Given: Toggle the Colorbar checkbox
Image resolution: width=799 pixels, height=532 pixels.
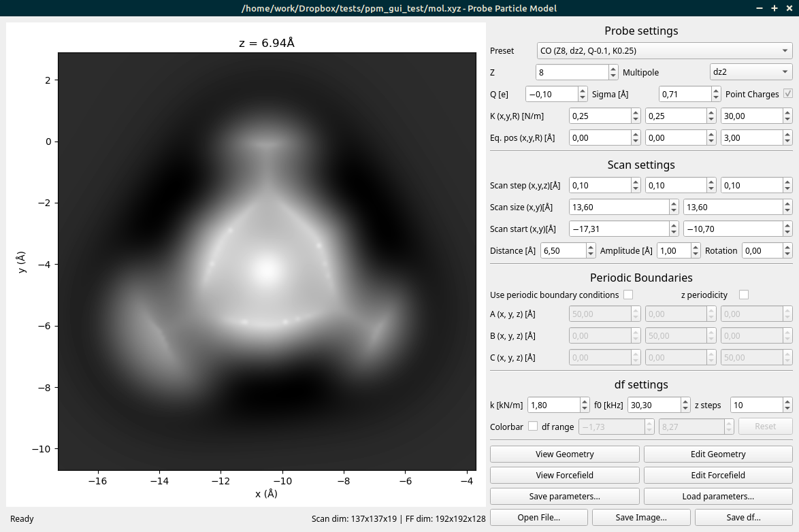Looking at the screenshot, I should pos(532,426).
